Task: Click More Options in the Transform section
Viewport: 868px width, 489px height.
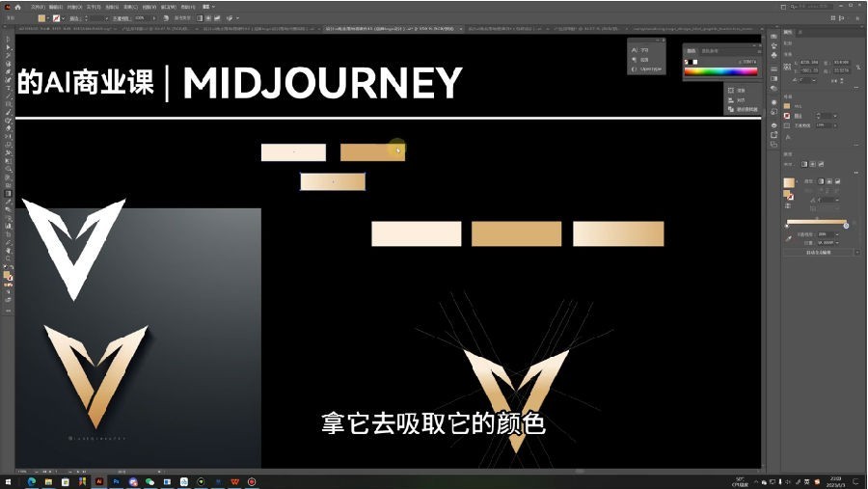Action: point(856,88)
